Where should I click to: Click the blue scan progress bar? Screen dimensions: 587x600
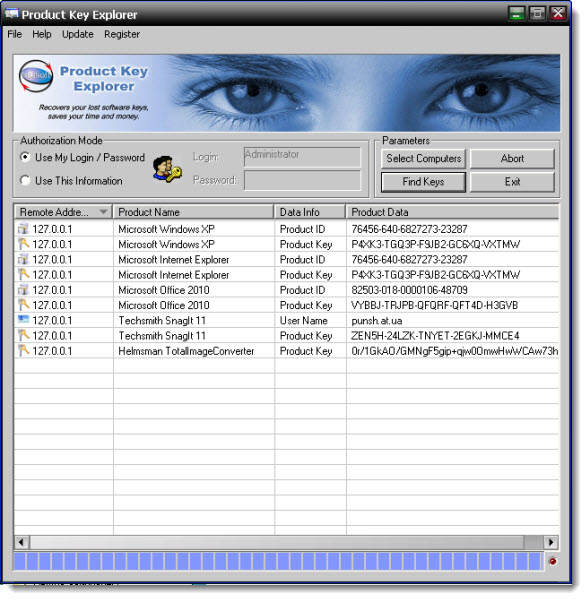point(278,561)
